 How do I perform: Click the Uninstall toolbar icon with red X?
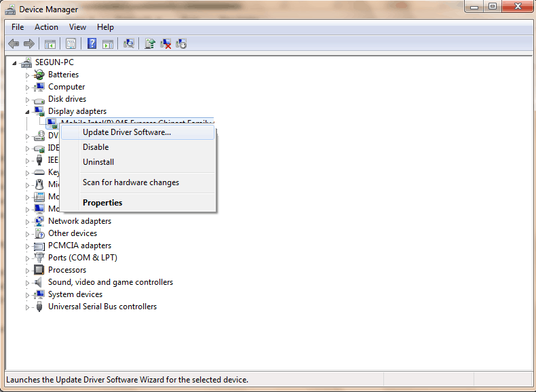tap(166, 44)
